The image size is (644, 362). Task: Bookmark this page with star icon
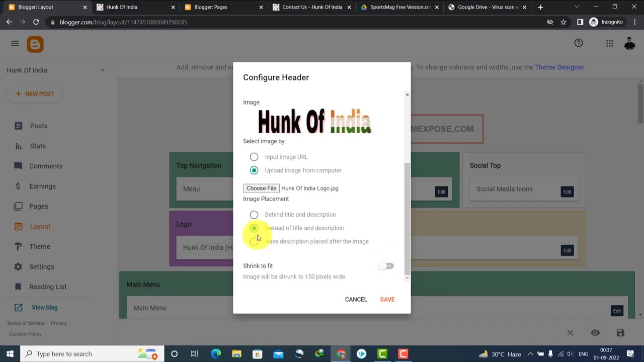coord(563,22)
